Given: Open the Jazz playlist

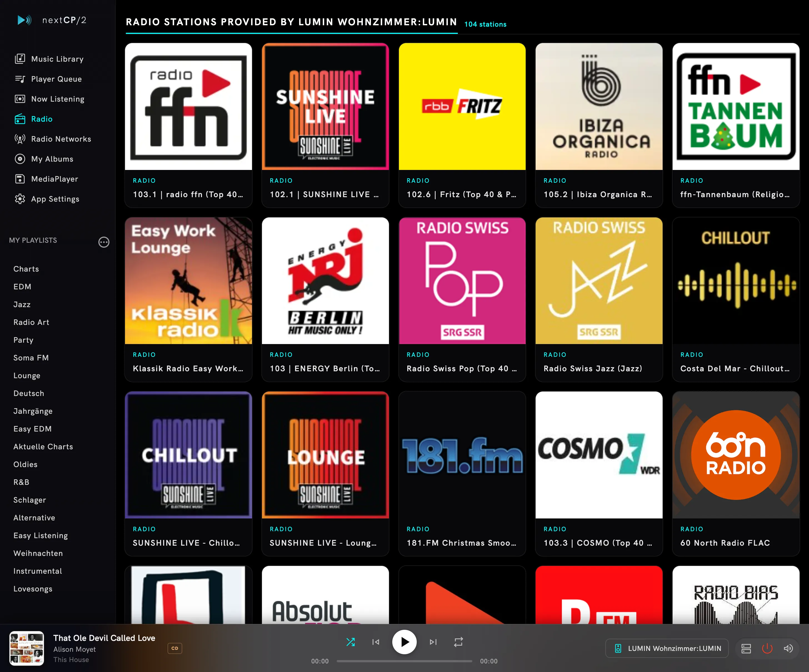Looking at the screenshot, I should click(22, 304).
